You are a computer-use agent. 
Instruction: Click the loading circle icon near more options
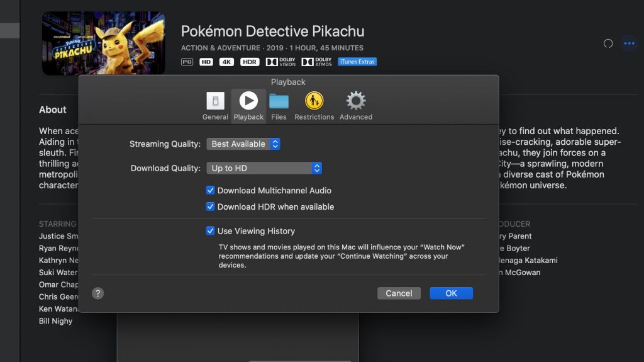pos(608,43)
